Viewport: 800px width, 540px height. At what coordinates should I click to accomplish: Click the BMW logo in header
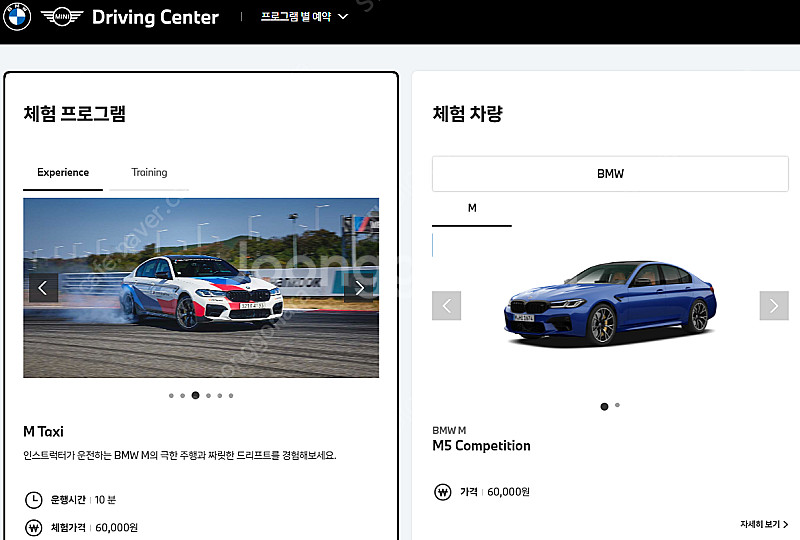pyautogui.click(x=17, y=16)
